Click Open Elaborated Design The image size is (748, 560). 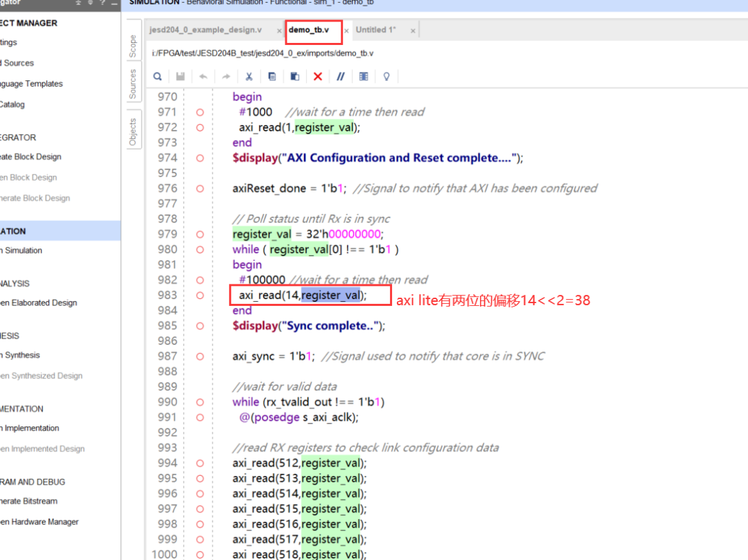pos(39,303)
